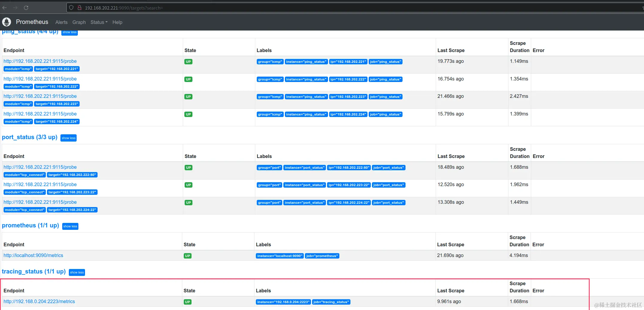The image size is (644, 310).
Task: Reload the page with the refresh icon
Action: point(26,8)
